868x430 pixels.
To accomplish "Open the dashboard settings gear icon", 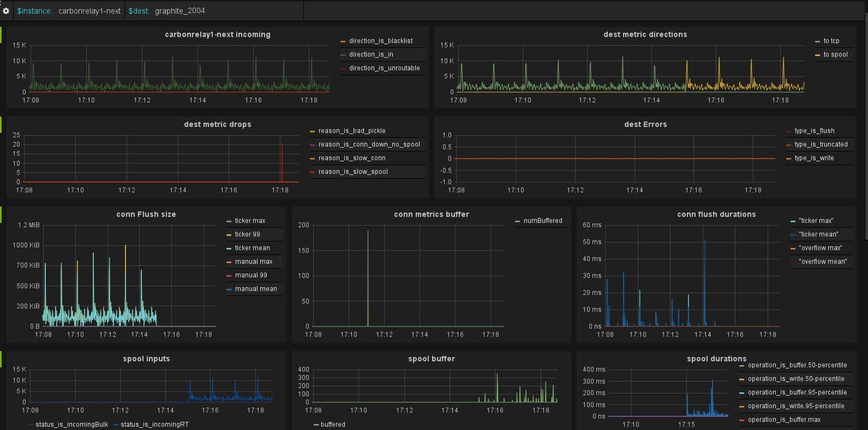I will coord(6,11).
